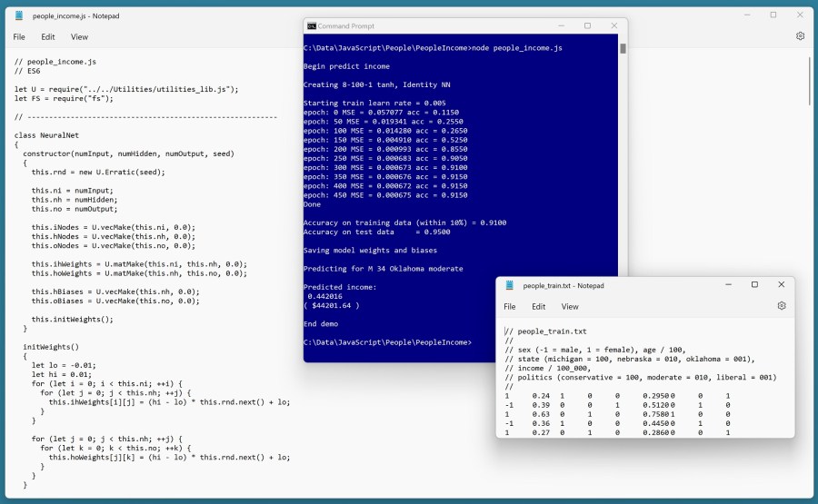Maximize the people_train.txt Notepad window
Image resolution: width=818 pixels, height=504 pixels.
click(754, 284)
